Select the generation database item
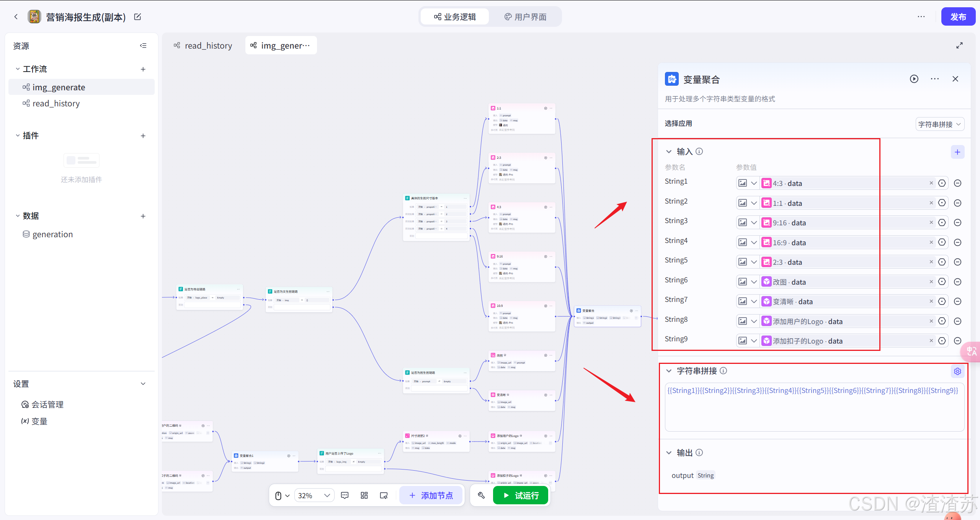This screenshot has height=520, width=980. tap(52, 234)
